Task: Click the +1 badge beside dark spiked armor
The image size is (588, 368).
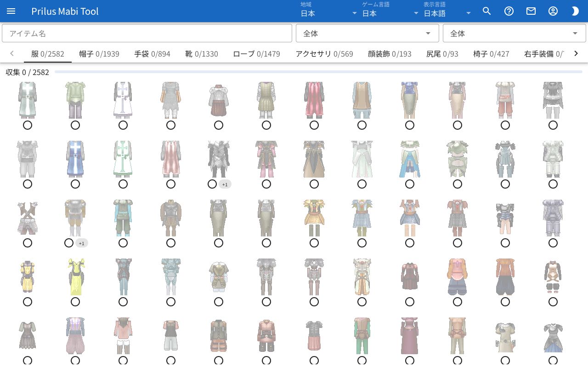Action: coord(225,184)
